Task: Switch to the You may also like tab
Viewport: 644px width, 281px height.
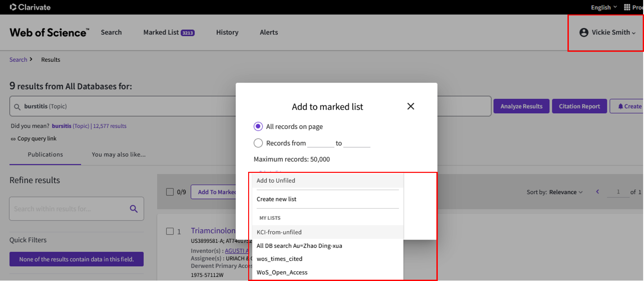Action: 118,154
